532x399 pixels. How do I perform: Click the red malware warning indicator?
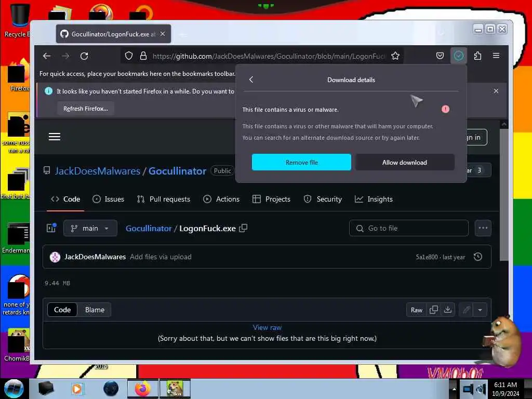click(x=445, y=109)
